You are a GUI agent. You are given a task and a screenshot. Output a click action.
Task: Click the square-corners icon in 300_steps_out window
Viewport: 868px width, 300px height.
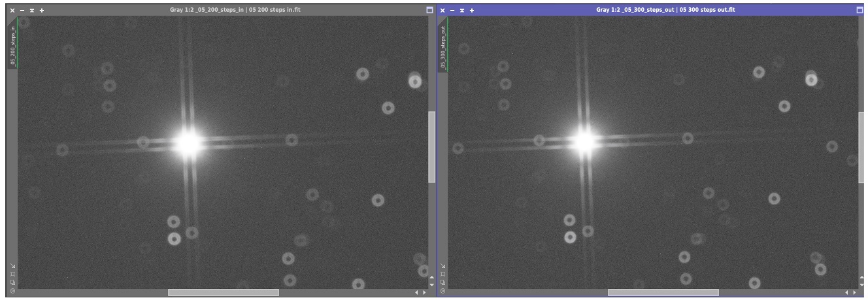tap(442, 274)
